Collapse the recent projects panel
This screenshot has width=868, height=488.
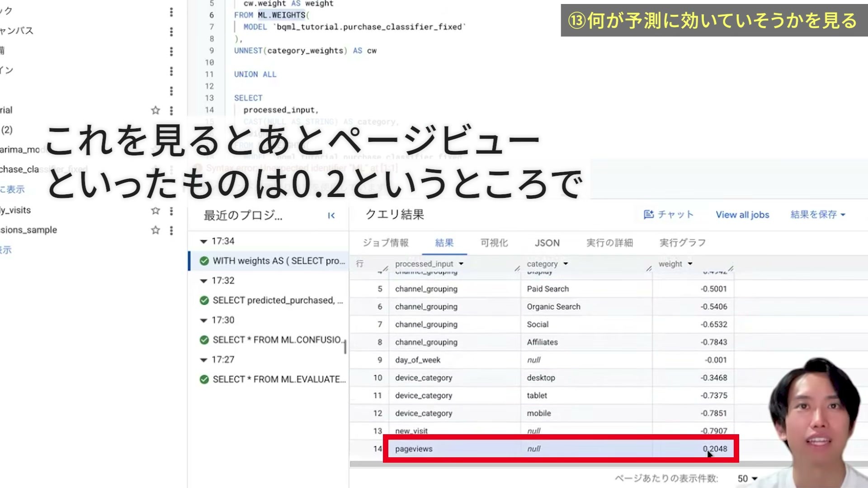pyautogui.click(x=331, y=216)
